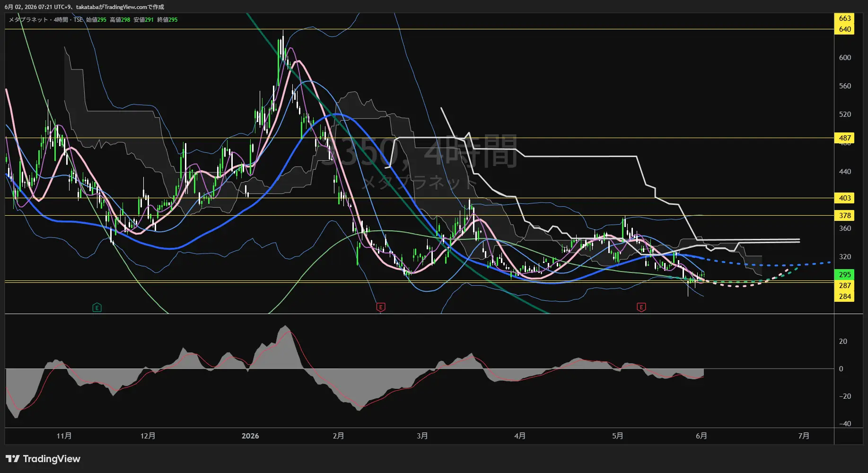The height and width of the screenshot is (473, 868).
Task: Select the yellow 403 price label
Action: (844, 198)
